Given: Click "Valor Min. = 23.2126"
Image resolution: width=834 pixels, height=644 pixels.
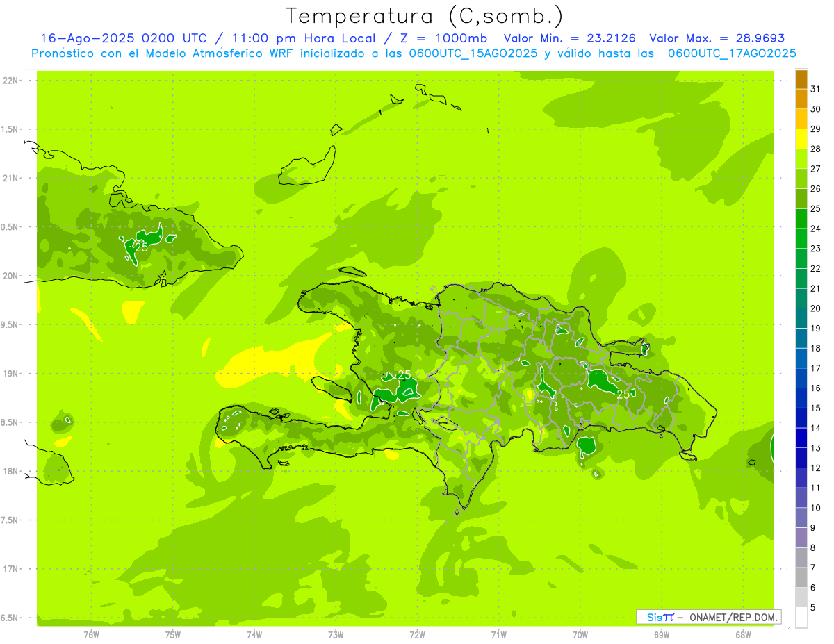Looking at the screenshot, I should coord(570,38).
